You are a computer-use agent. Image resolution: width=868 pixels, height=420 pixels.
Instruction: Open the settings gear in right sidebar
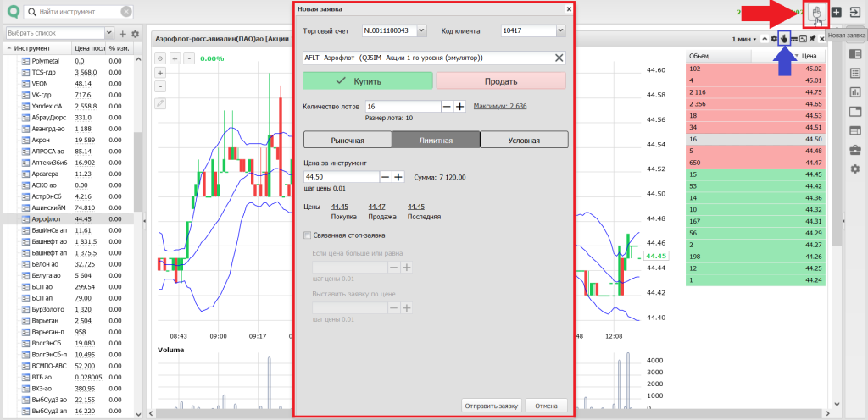[x=854, y=169]
